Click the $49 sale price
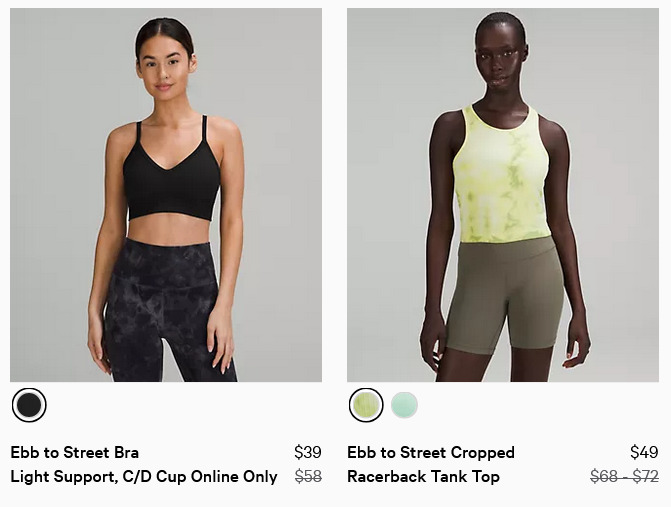The width and height of the screenshot is (671, 507). [644, 452]
